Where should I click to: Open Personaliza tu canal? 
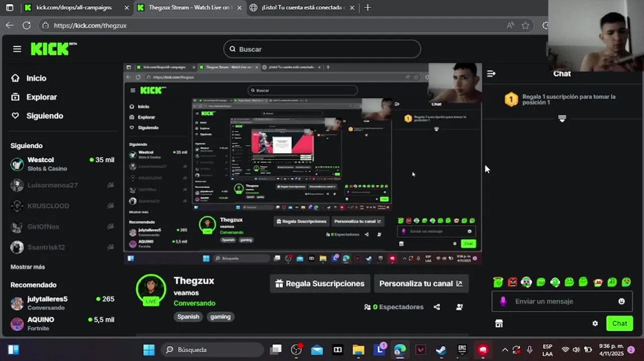tap(421, 283)
